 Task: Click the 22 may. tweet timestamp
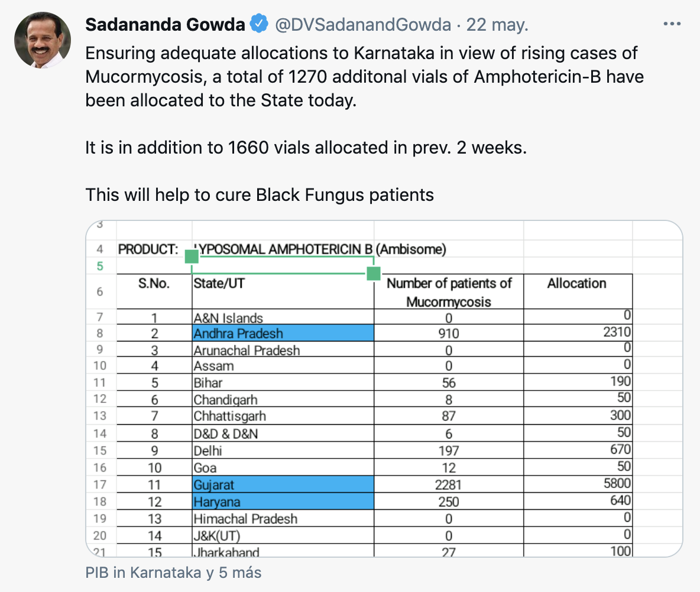(497, 24)
